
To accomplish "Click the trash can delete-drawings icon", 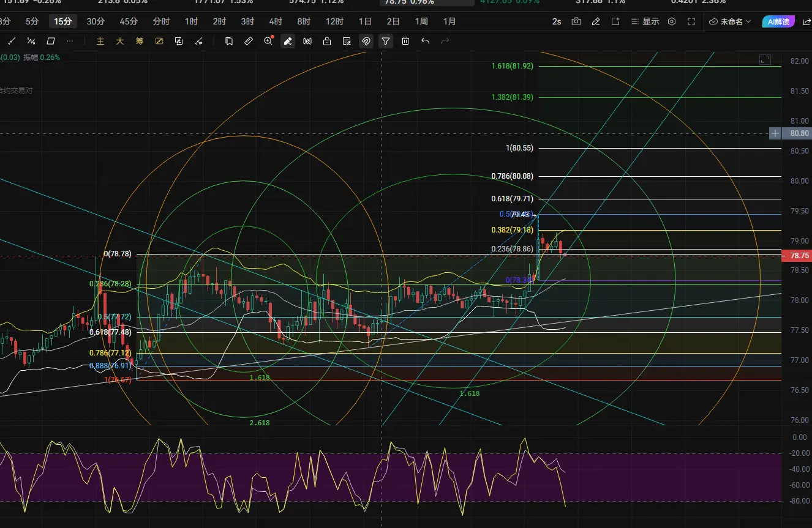I will pyautogui.click(x=405, y=41).
